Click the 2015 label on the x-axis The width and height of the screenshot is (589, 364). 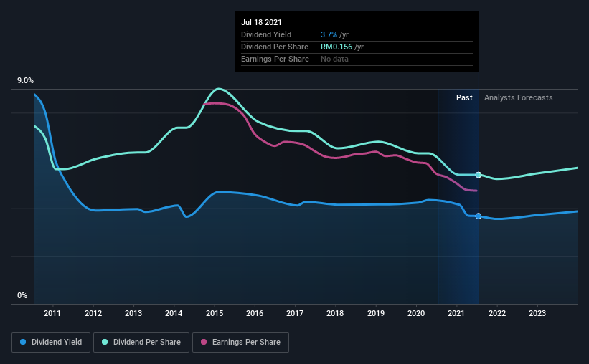pyautogui.click(x=215, y=313)
